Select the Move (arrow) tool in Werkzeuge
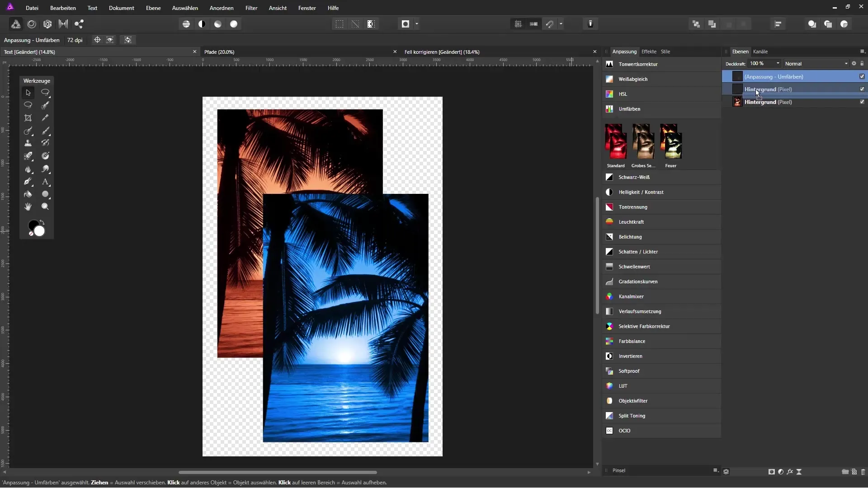 click(x=28, y=93)
